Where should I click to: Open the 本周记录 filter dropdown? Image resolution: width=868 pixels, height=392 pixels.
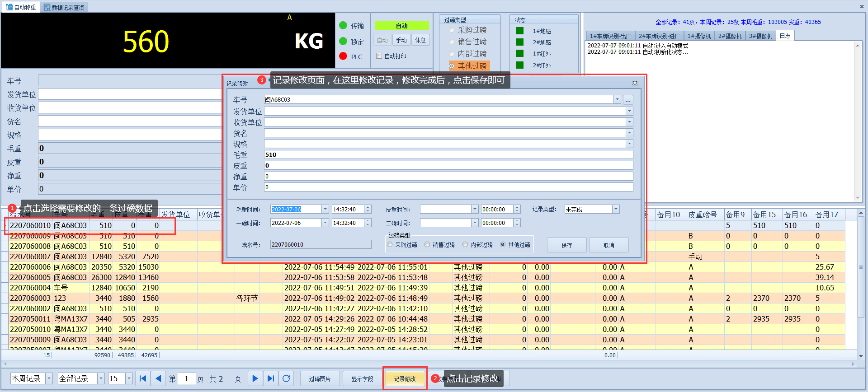[49, 378]
